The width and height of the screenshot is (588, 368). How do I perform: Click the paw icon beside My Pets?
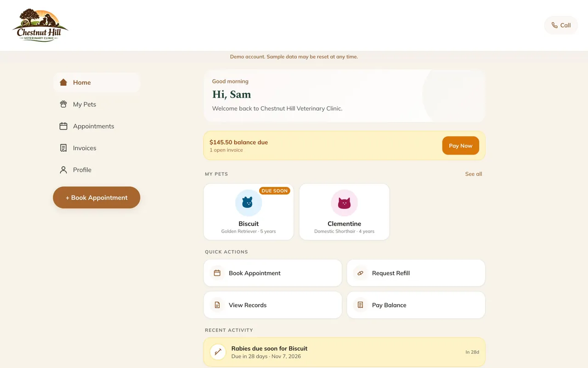63,104
